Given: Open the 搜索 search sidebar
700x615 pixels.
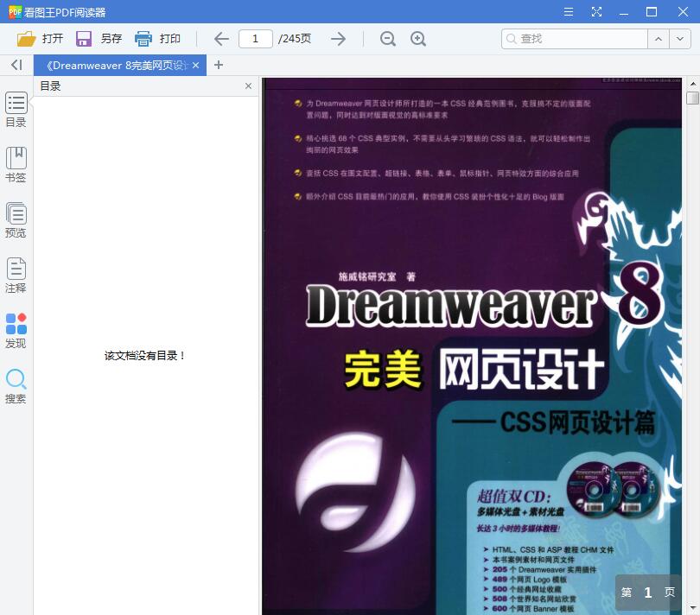Looking at the screenshot, I should pos(16,386).
